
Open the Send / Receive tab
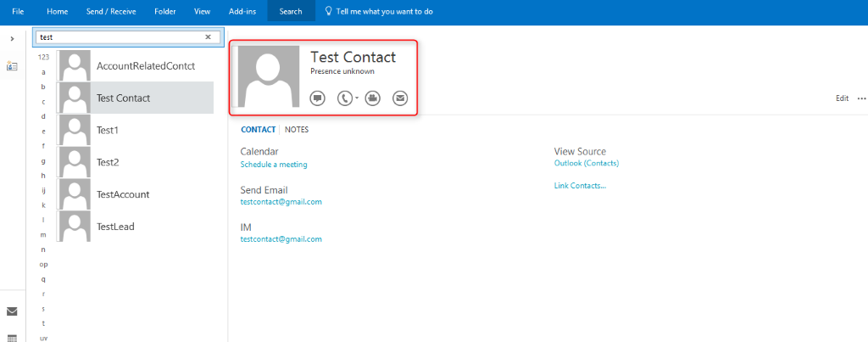111,11
